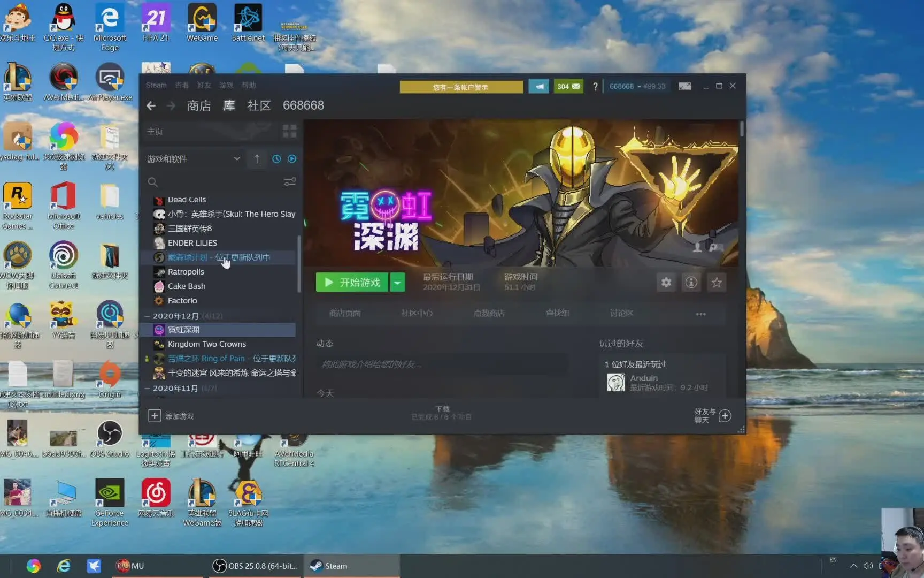The width and height of the screenshot is (924, 578).
Task: Select 三国群英传8 in library list
Action: point(225,229)
